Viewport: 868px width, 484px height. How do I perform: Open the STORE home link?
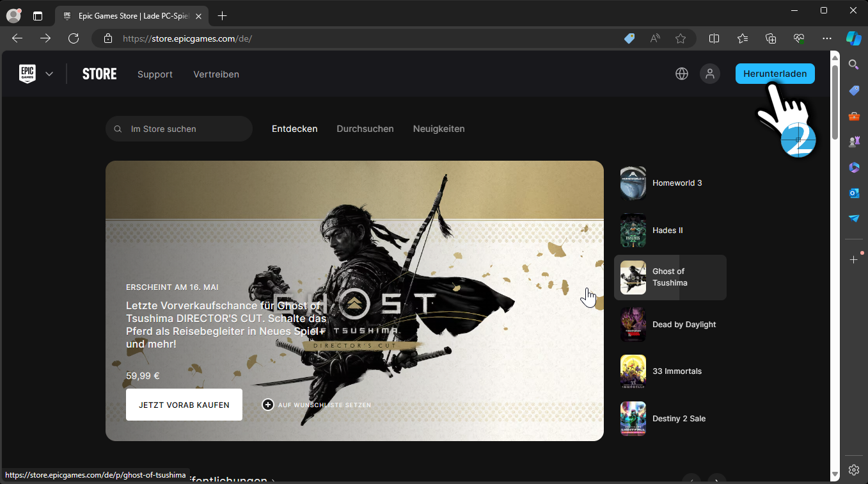[x=100, y=74]
